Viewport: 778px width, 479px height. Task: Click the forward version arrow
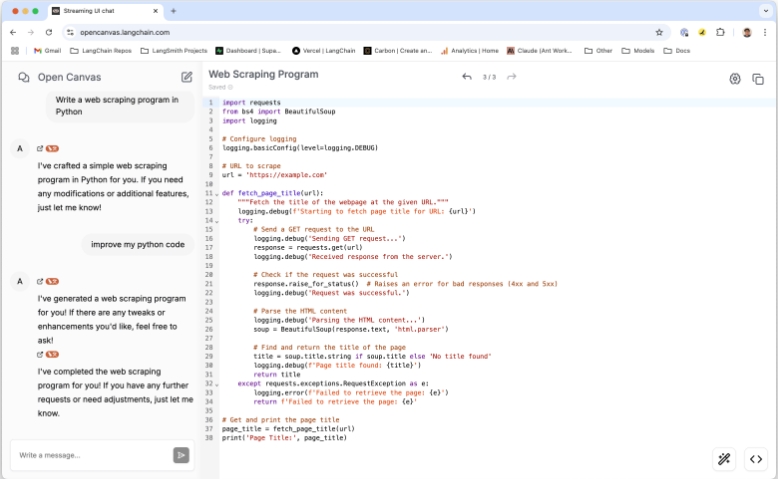click(x=512, y=77)
